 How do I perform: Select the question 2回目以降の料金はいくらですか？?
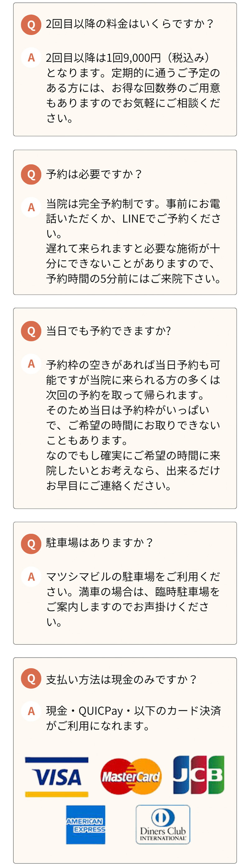(x=129, y=24)
